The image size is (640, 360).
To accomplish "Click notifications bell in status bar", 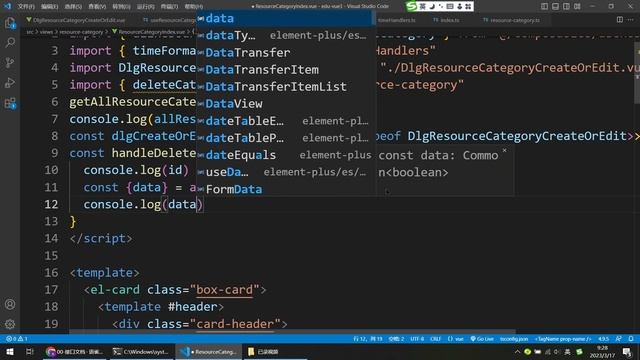I will (x=631, y=339).
